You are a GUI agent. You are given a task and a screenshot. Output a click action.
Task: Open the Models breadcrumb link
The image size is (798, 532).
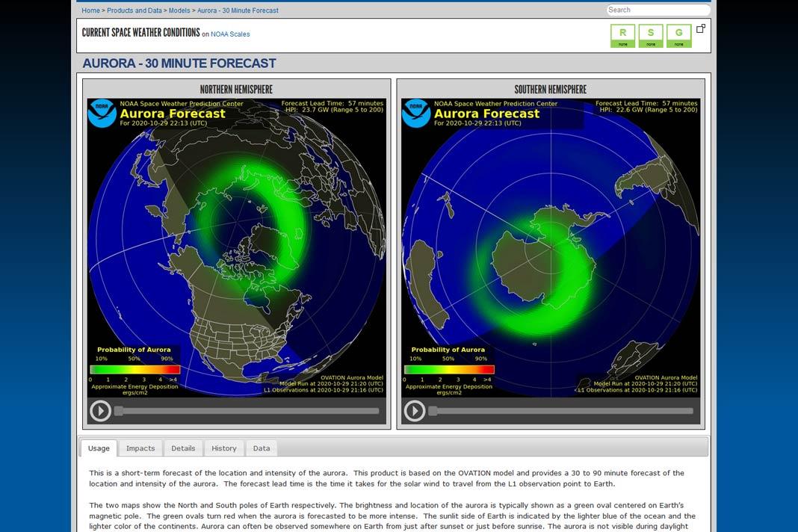(x=179, y=10)
